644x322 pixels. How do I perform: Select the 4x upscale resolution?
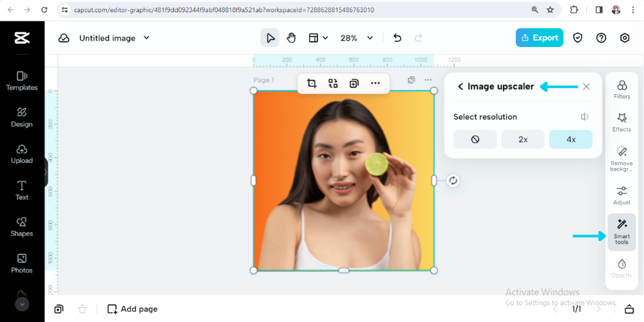coord(571,139)
